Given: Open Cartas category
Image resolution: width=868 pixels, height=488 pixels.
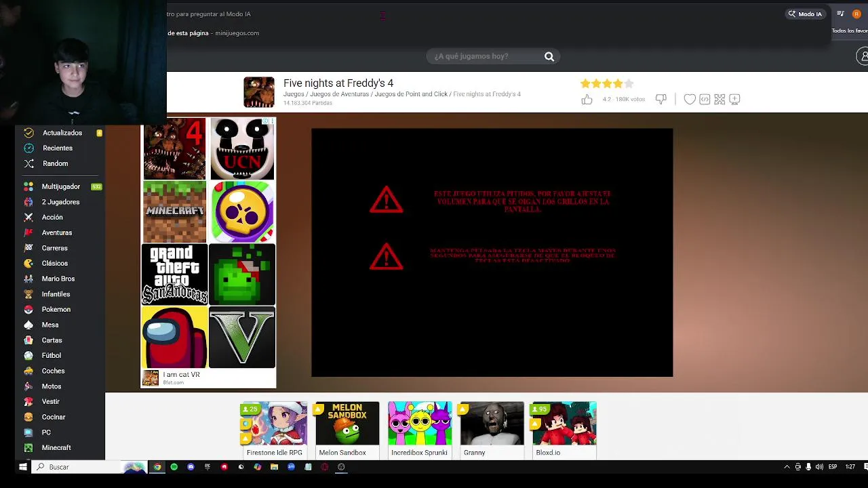Looking at the screenshot, I should [52, 340].
